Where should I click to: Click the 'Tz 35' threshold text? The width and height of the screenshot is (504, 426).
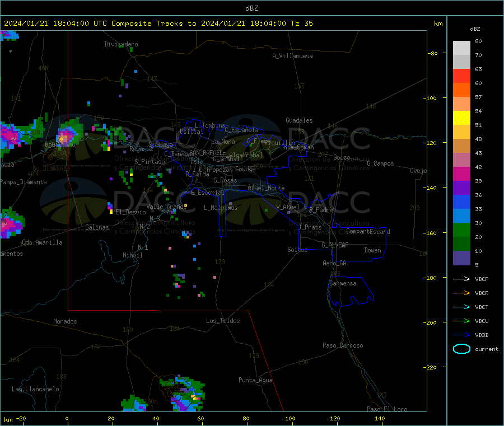pyautogui.click(x=301, y=24)
